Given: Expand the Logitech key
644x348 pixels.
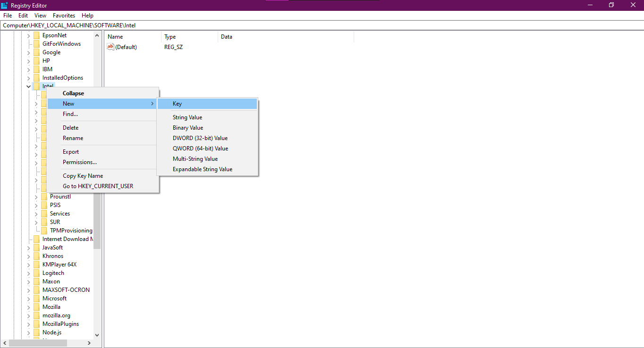Looking at the screenshot, I should pos(28,273).
